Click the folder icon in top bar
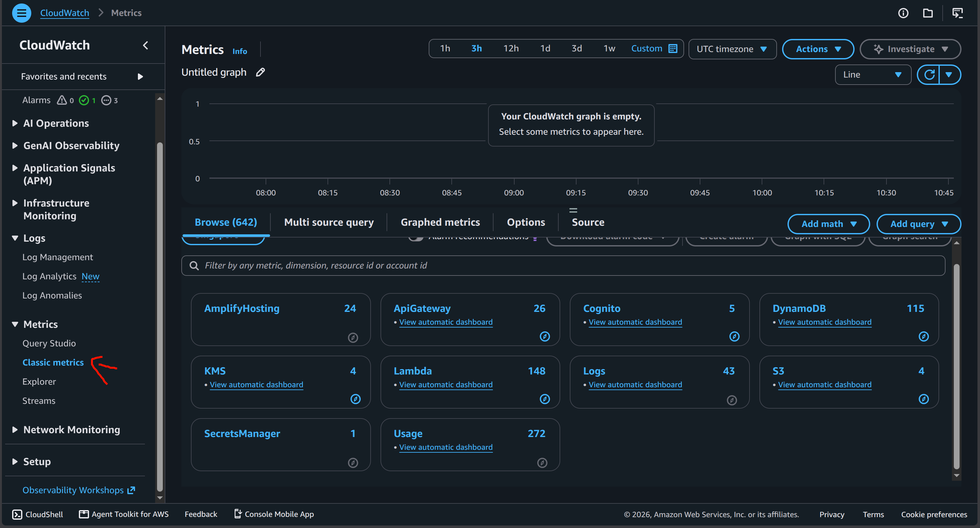This screenshot has height=528, width=980. click(928, 13)
